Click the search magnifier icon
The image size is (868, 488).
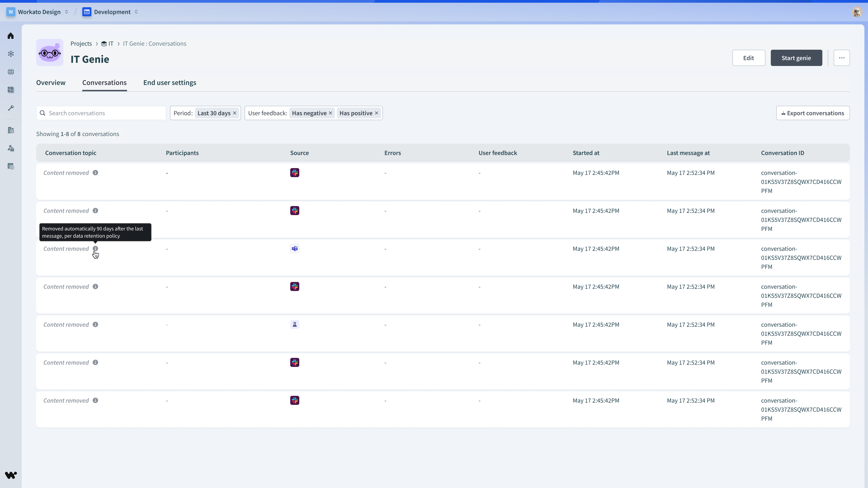click(x=42, y=113)
